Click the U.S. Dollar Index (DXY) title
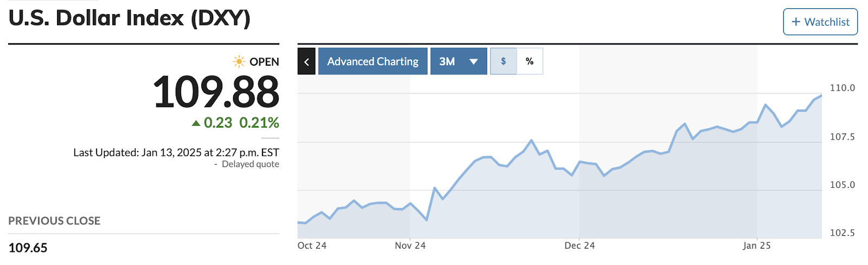Screen dimensions: 868x265 [x=130, y=18]
